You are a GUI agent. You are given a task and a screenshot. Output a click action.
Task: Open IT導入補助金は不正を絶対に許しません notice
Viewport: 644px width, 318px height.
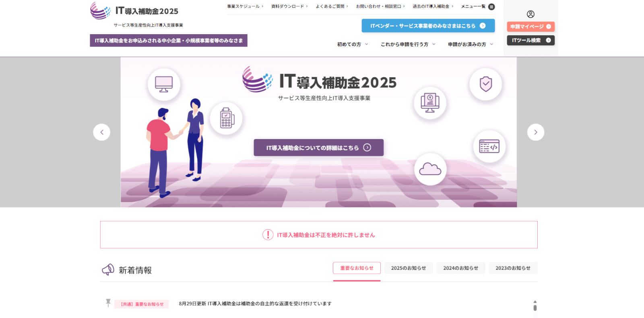pyautogui.click(x=319, y=235)
